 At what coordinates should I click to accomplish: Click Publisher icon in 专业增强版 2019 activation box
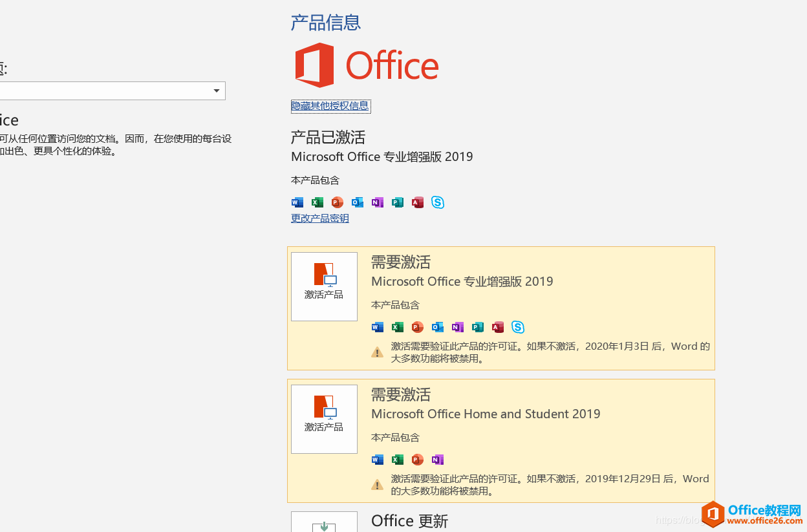[478, 327]
